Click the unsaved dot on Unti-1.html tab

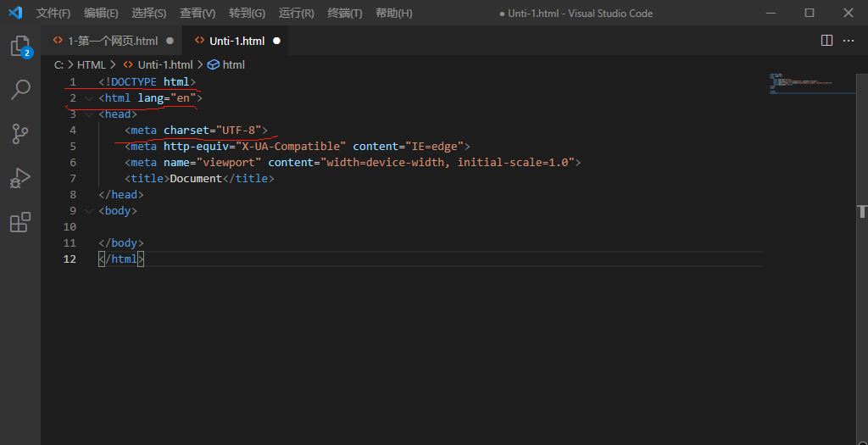[x=276, y=41]
